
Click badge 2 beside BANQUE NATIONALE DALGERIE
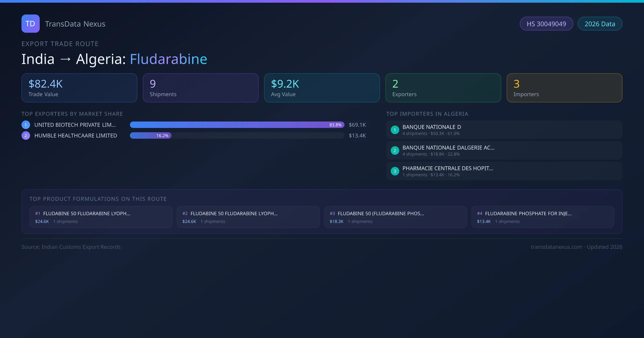(395, 150)
